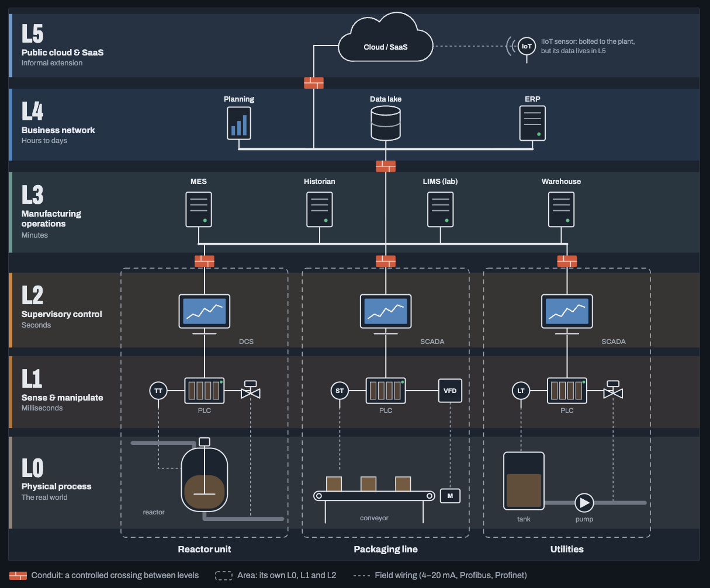Click the ERP server icon

532,123
